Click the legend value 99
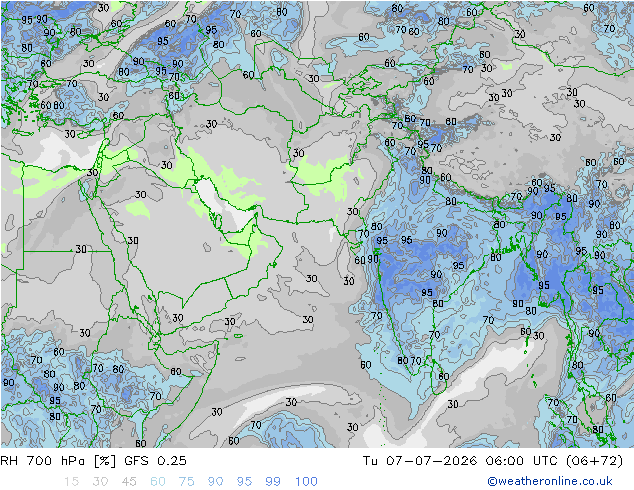 pos(273,482)
